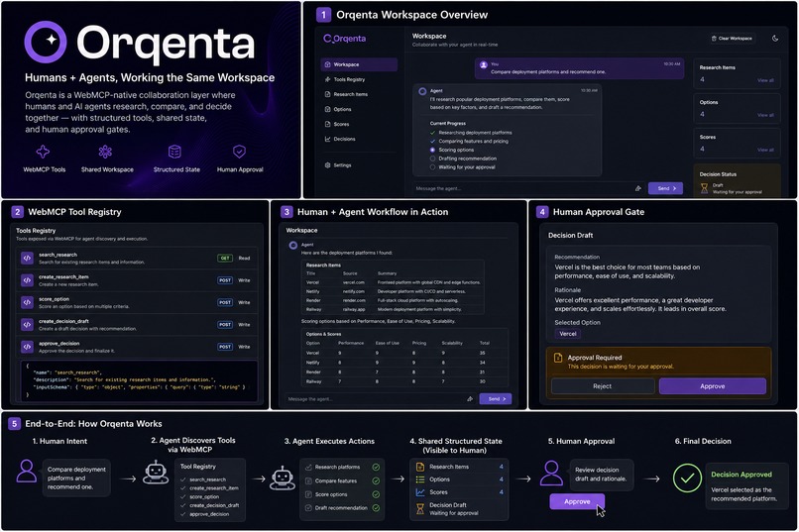Click the attachment icon in the Workflow in Action message bar
The width and height of the screenshot is (799, 532).
[470, 399]
